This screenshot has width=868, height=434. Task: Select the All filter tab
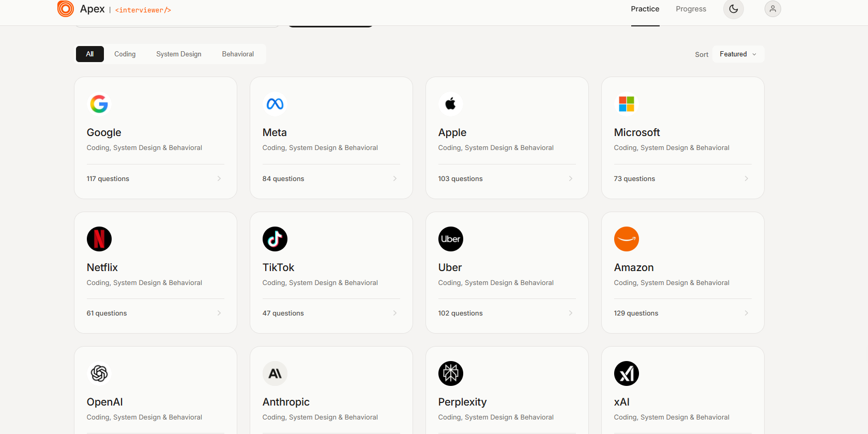(x=90, y=54)
